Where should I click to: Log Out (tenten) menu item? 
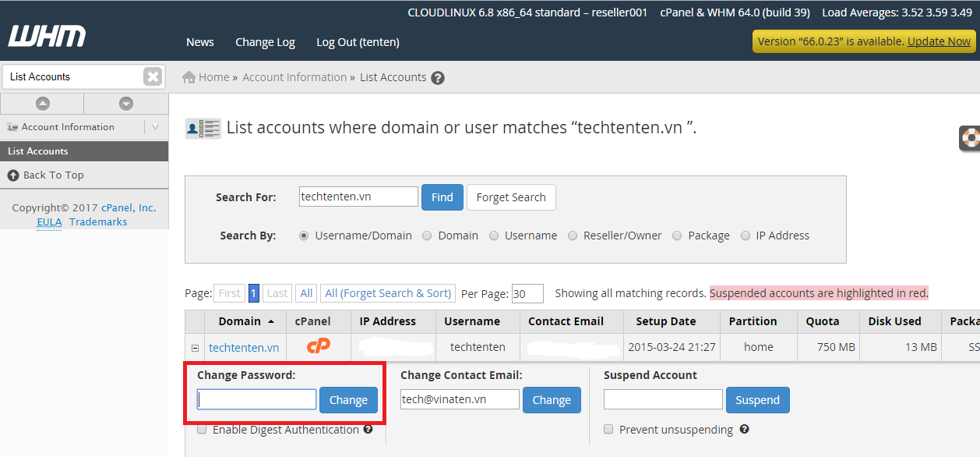358,42
